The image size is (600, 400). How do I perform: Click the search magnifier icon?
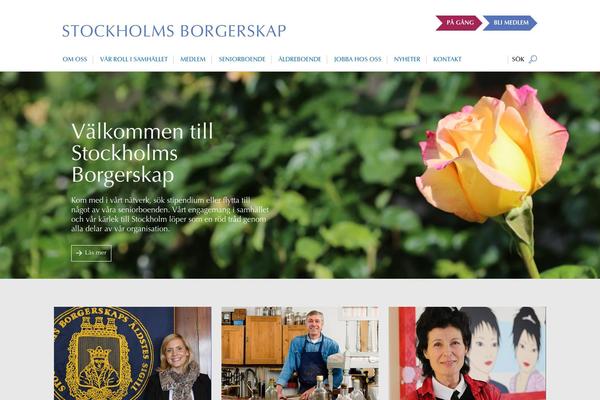pos(533,59)
